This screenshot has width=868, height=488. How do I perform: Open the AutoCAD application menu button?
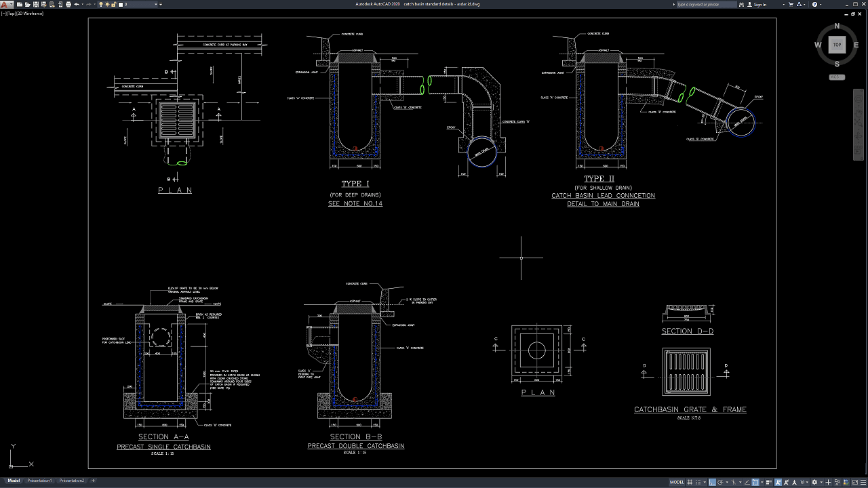click(x=6, y=4)
